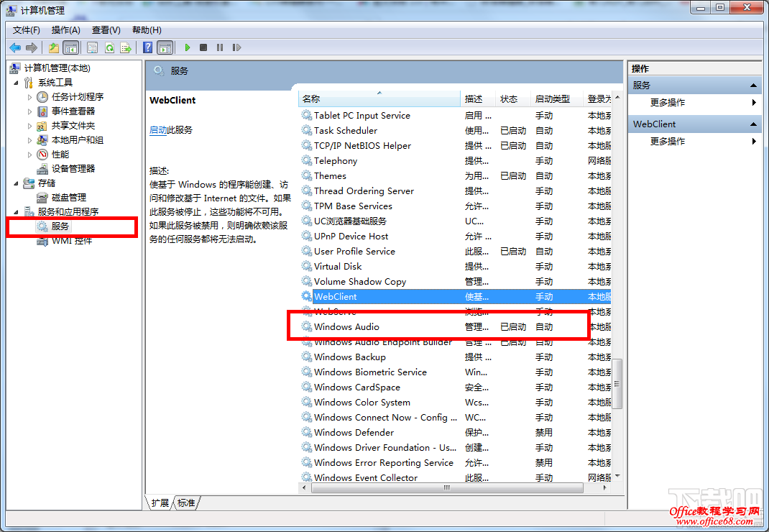Image resolution: width=769 pixels, height=532 pixels.
Task: Click the scroll down arrow of the services list
Action: (x=617, y=476)
